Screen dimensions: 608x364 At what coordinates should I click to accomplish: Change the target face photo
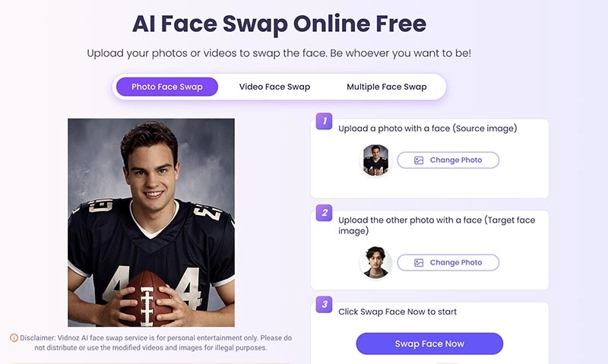click(x=448, y=262)
